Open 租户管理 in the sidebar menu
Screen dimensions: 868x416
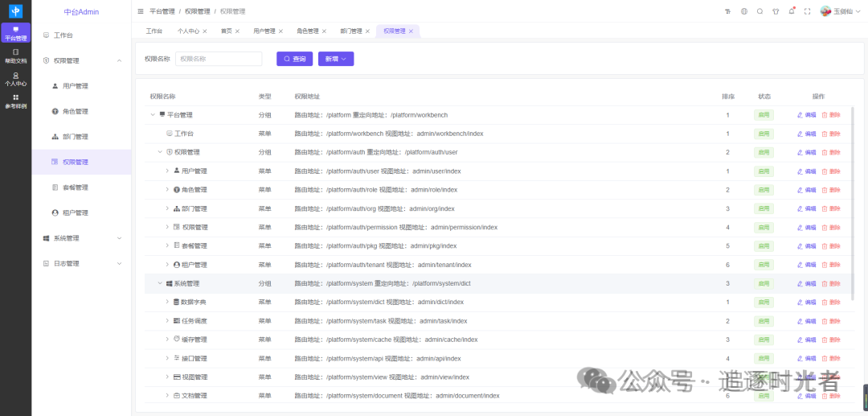(x=82, y=212)
